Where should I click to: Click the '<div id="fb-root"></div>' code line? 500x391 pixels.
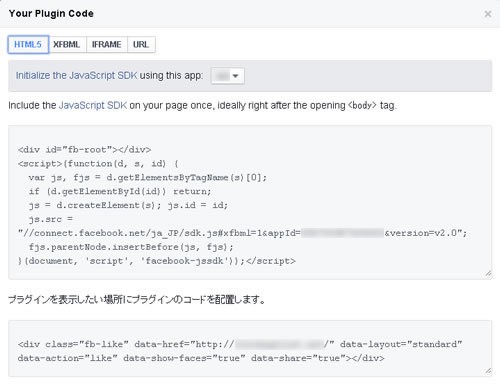click(x=84, y=150)
